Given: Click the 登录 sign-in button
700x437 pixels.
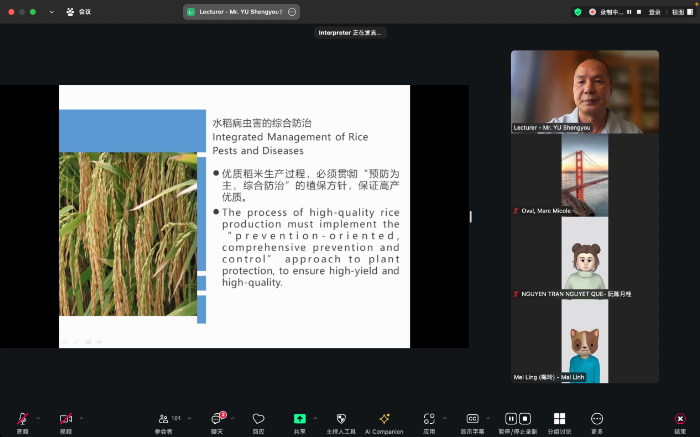Looking at the screenshot, I should pos(655,12).
